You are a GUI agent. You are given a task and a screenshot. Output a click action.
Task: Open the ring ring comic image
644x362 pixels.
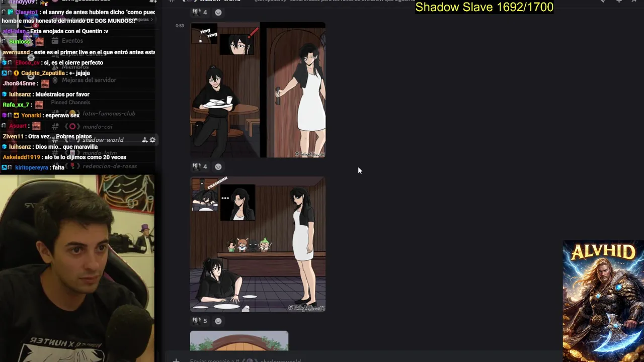point(258,90)
